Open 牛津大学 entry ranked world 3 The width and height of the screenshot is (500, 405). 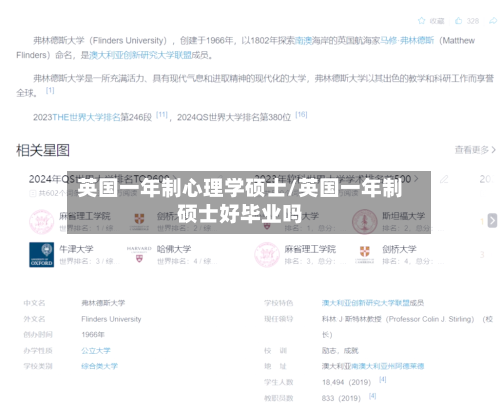click(x=76, y=249)
